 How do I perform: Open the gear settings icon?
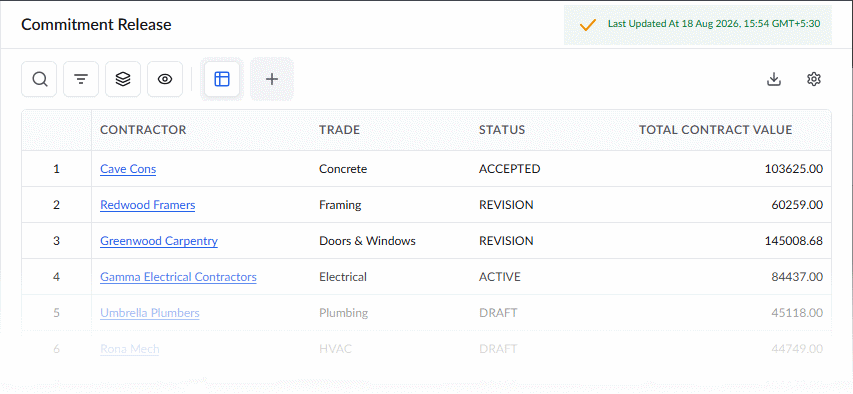[813, 79]
